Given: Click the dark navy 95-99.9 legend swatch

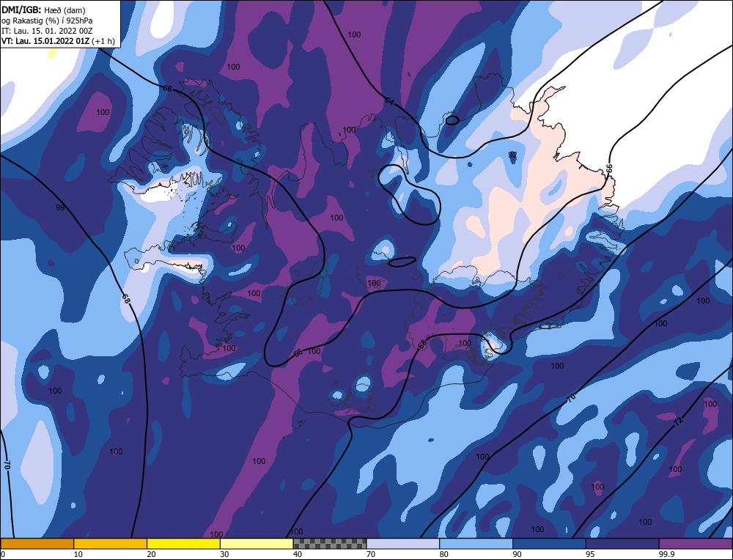Looking at the screenshot, I should click(622, 543).
